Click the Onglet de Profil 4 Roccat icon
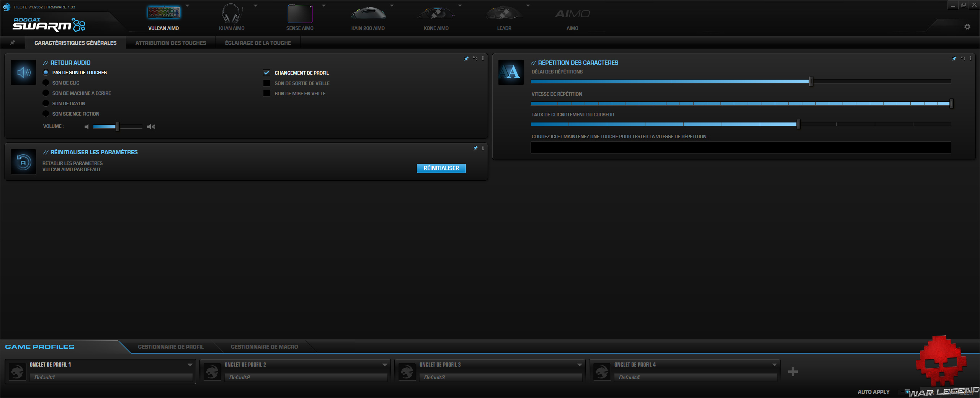Screen dimensions: 980x398 tap(602, 372)
